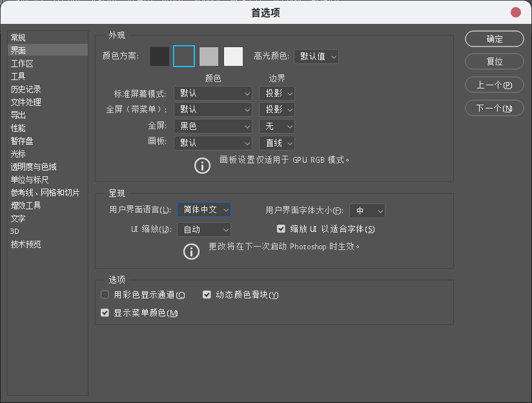Viewport: 532px width, 403px height.
Task: Toggle 缩放 UI 以适合字体
Action: click(x=281, y=229)
